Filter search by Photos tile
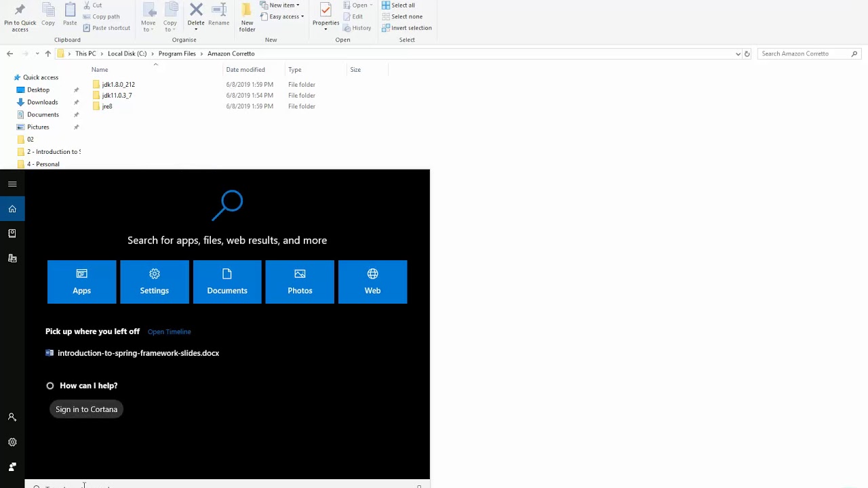868x488 pixels. [x=300, y=282]
